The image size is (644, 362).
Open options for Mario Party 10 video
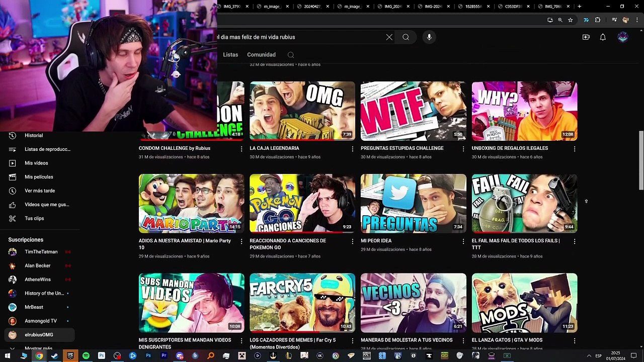point(242,241)
